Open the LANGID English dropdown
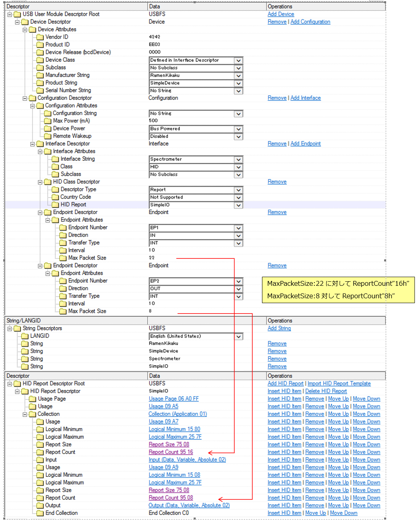This screenshot has width=420, height=522. click(239, 337)
